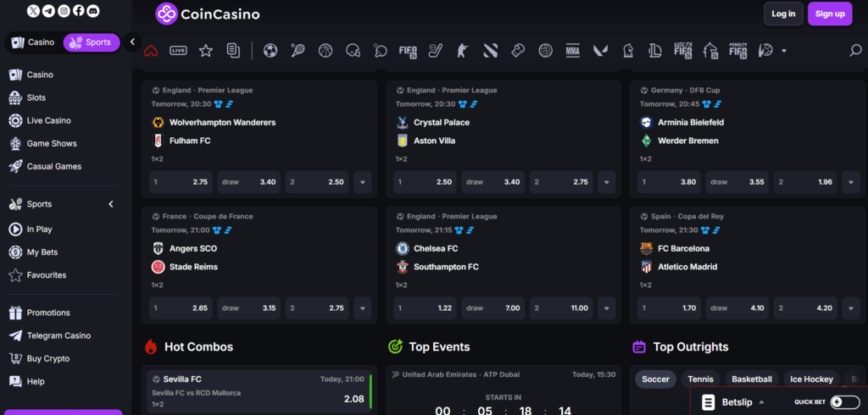Select the Penalty FIFA 24 icon
Viewport: 868px width, 415px height.
point(738,50)
